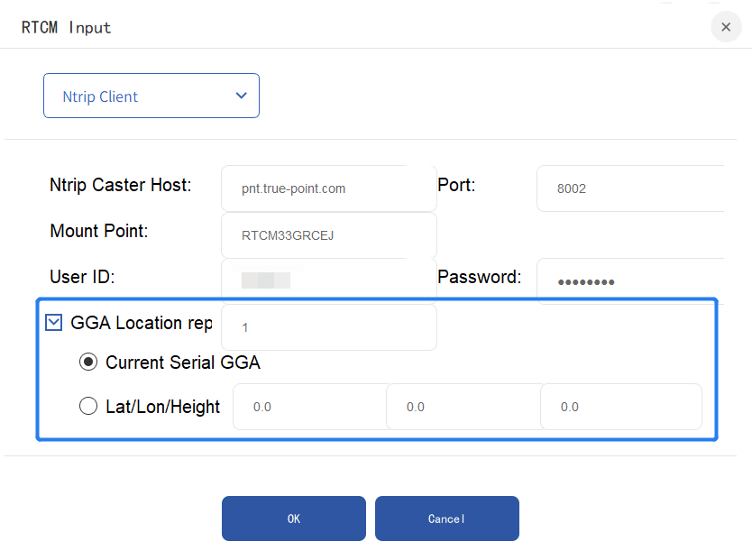This screenshot has height=560, width=752.
Task: Open the Ntrip Client connection type dropdown
Action: 151,96
